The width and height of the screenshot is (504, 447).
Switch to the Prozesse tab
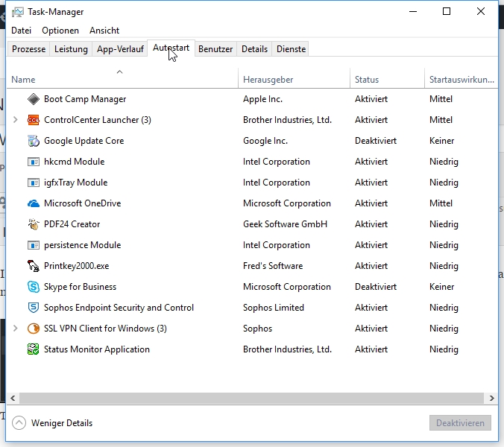[28, 49]
